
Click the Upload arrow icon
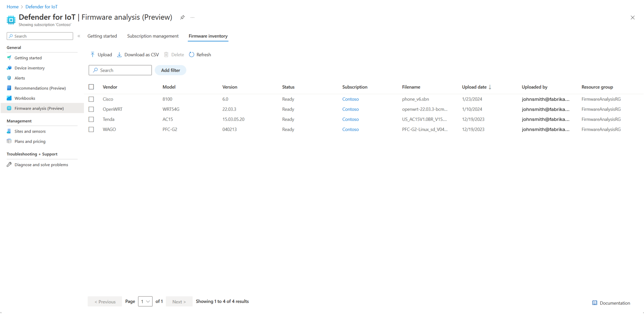point(93,54)
